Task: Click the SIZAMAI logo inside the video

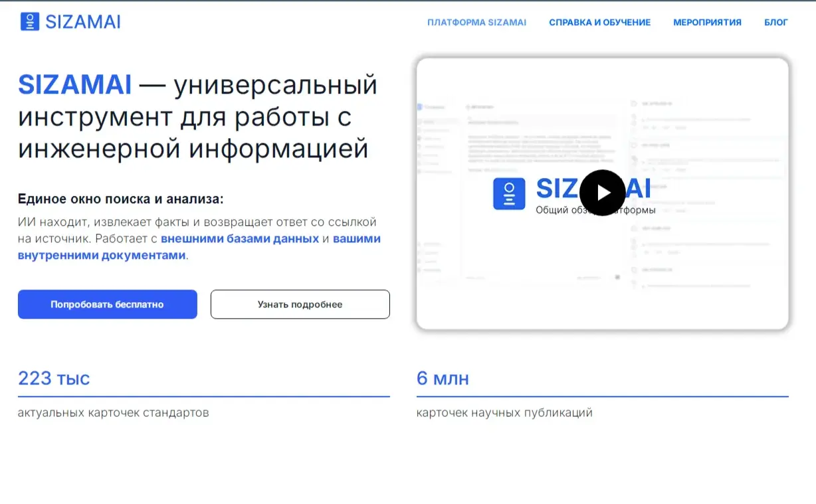Action: pos(509,194)
